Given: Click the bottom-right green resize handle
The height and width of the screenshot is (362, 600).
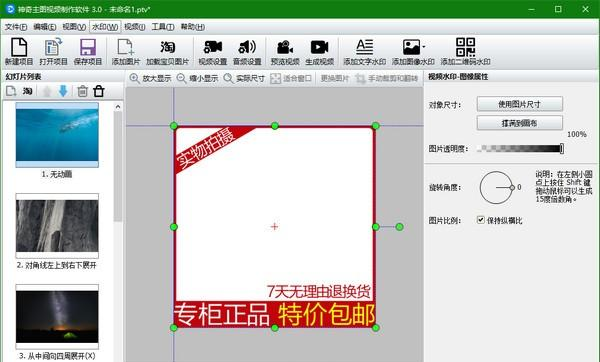Looking at the screenshot, I should (x=376, y=328).
